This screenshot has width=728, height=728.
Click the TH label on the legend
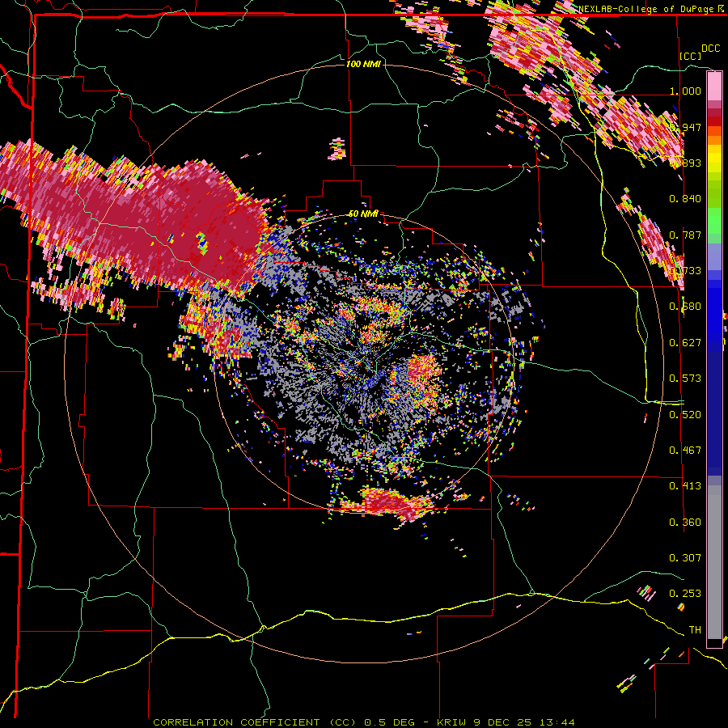(x=695, y=630)
